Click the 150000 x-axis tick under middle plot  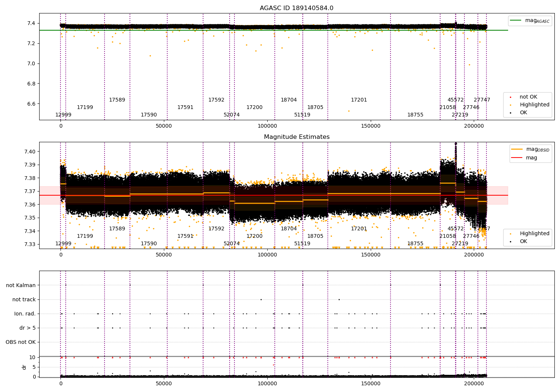click(x=370, y=255)
